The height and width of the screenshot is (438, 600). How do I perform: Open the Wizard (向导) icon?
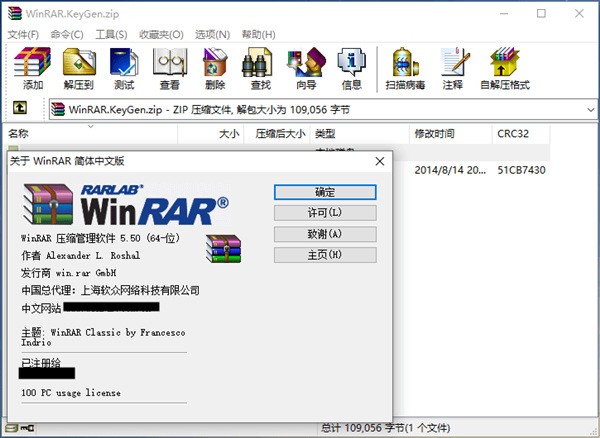click(306, 62)
